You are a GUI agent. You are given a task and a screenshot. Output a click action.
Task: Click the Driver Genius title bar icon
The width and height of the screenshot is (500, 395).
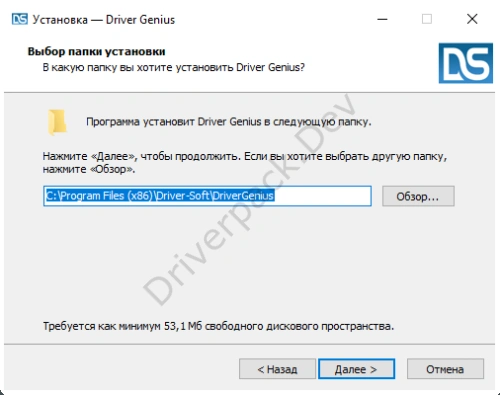pos(19,19)
